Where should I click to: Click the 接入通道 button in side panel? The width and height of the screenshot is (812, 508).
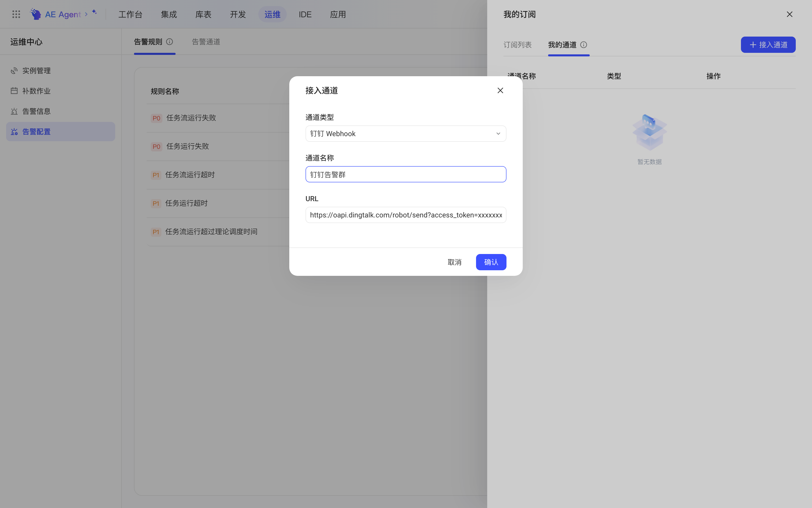click(x=768, y=45)
